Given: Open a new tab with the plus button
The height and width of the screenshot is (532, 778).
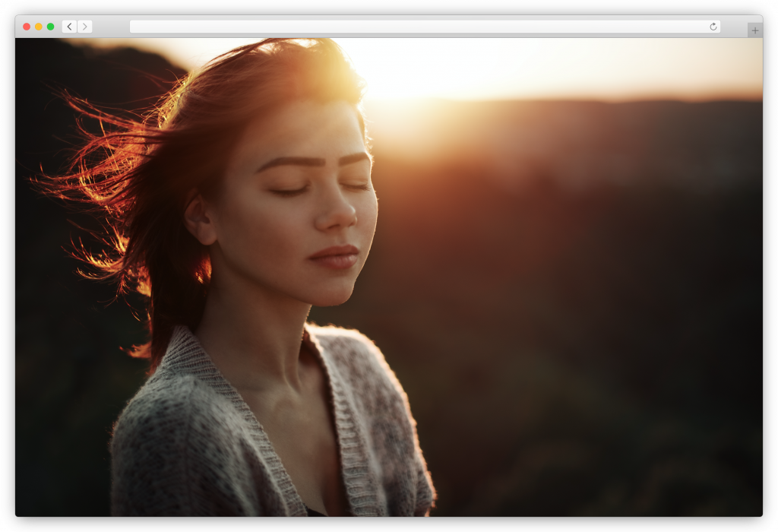Looking at the screenshot, I should point(754,30).
